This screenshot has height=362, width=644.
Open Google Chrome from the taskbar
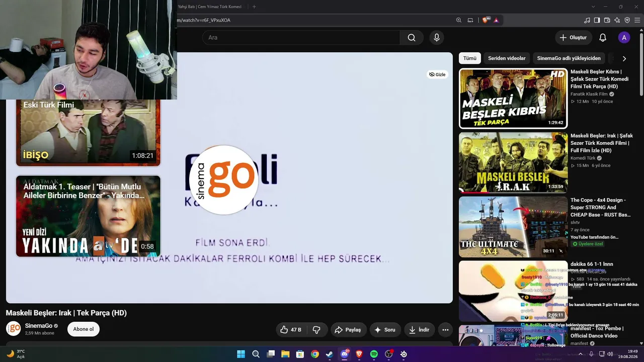[x=315, y=354]
